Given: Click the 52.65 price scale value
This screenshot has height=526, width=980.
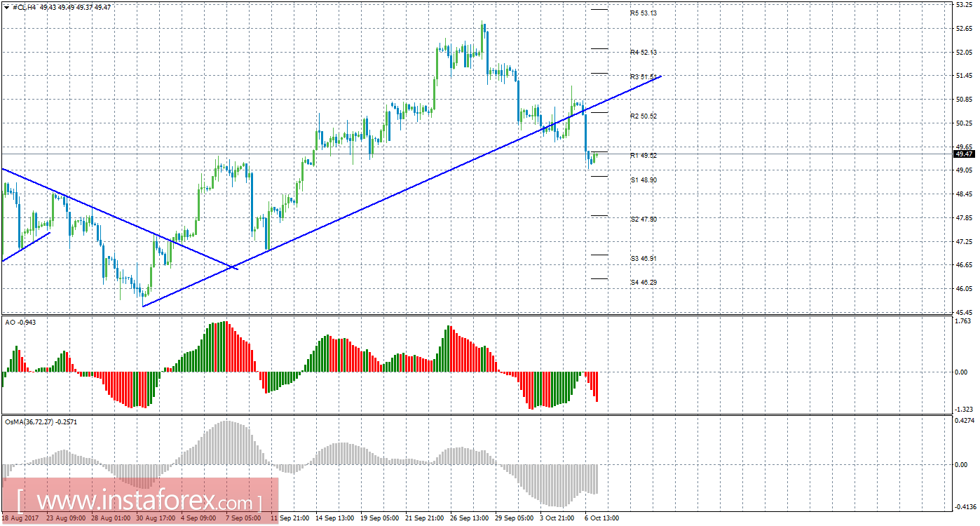Looking at the screenshot, I should [x=965, y=28].
